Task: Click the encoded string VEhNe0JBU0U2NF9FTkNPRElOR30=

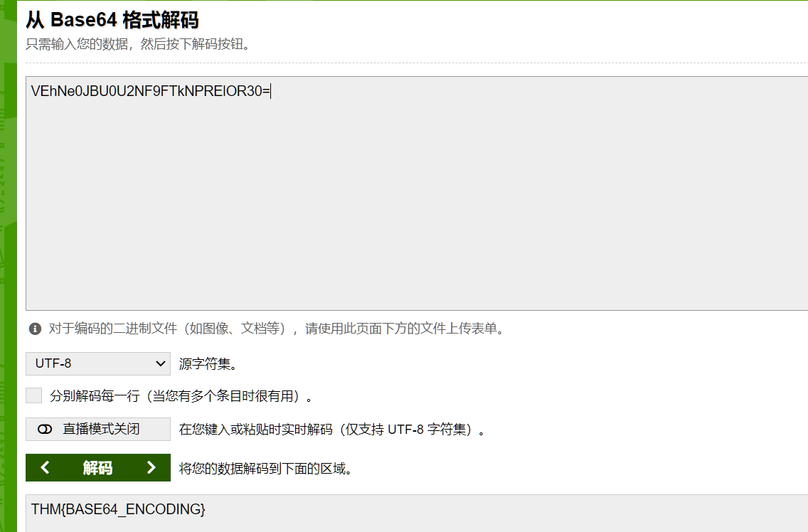Action: pyautogui.click(x=150, y=91)
